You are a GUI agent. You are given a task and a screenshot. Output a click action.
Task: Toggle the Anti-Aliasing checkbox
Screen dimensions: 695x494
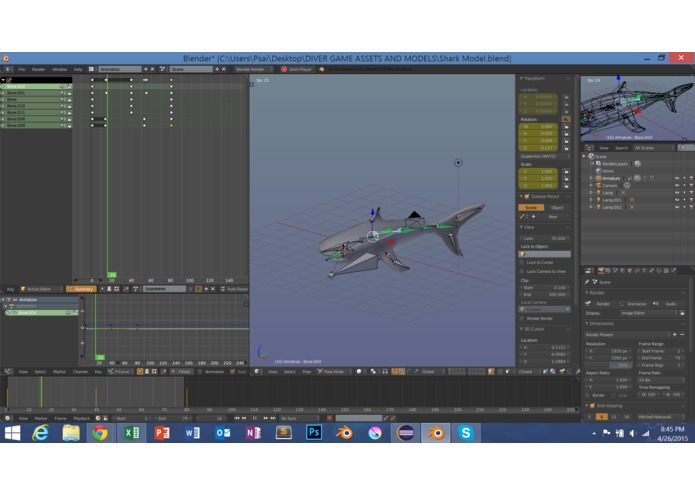coord(593,405)
